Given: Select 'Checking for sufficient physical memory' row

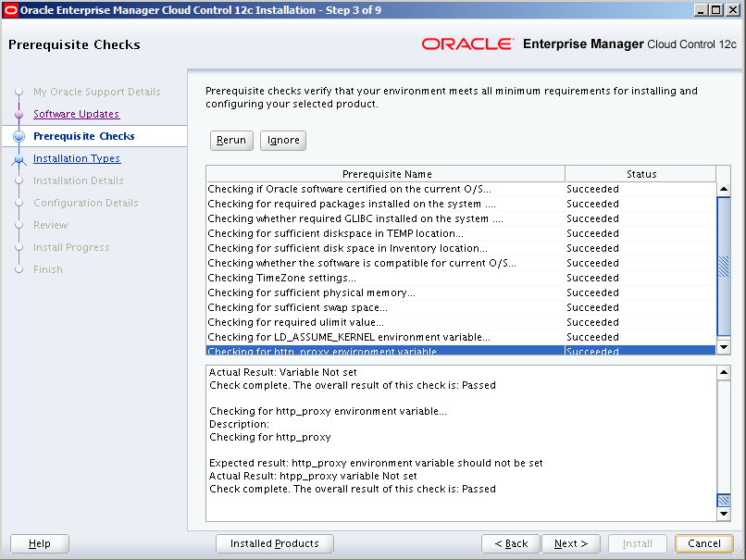Looking at the screenshot, I should (x=461, y=292).
